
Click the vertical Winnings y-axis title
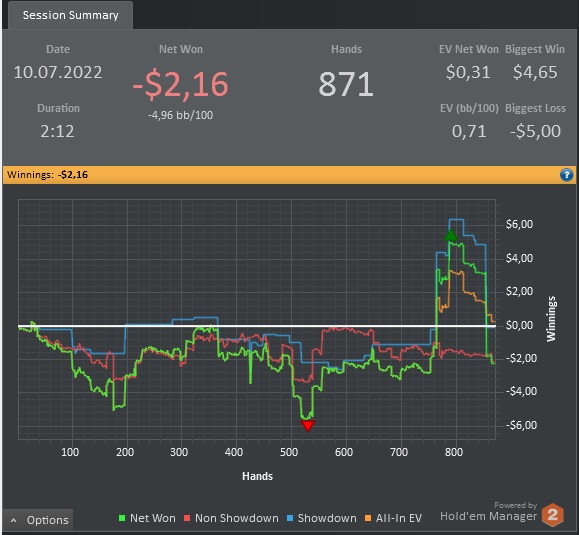tap(551, 319)
